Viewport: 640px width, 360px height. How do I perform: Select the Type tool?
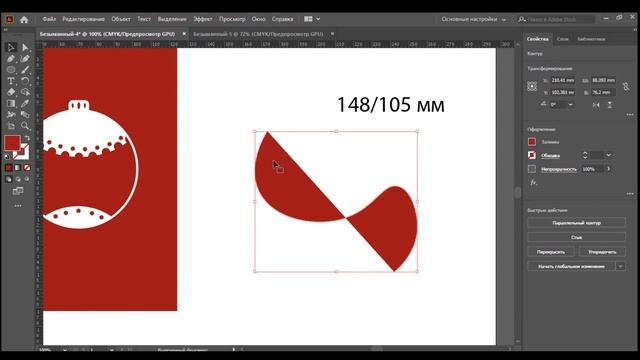[x=11, y=81]
